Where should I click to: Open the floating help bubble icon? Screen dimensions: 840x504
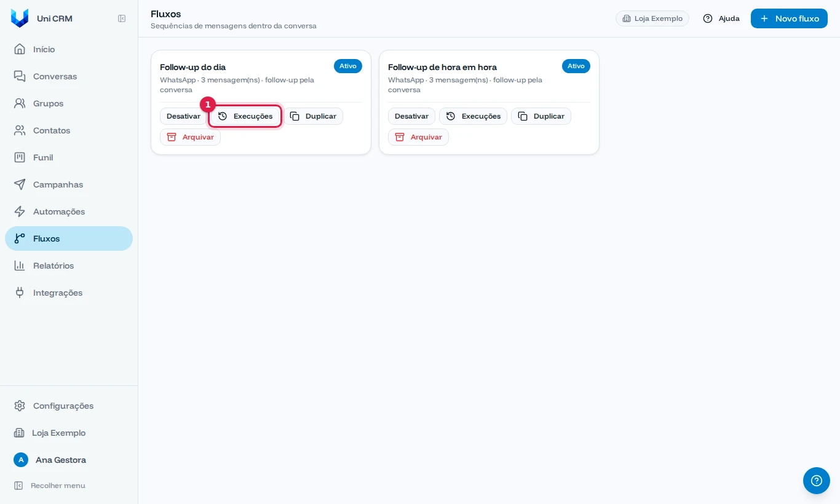pos(817,481)
